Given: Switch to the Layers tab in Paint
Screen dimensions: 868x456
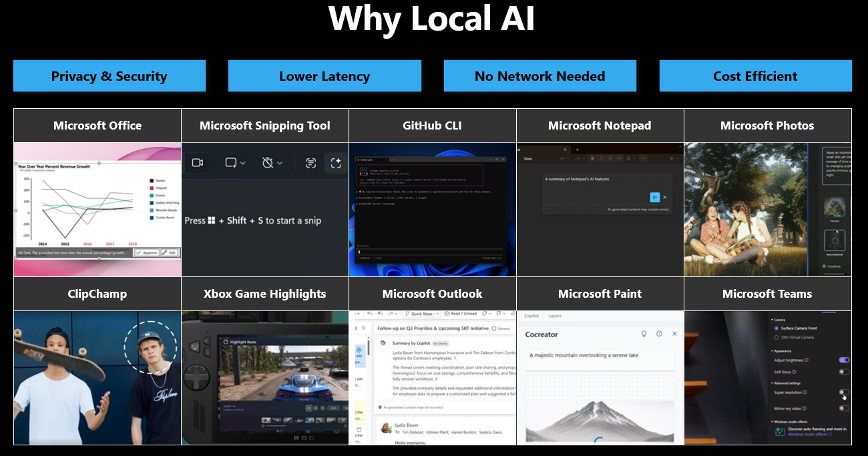Looking at the screenshot, I should coord(555,316).
